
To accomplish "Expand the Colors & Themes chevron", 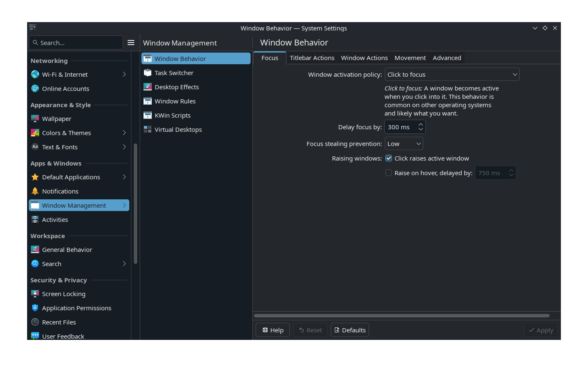I will click(x=124, y=133).
